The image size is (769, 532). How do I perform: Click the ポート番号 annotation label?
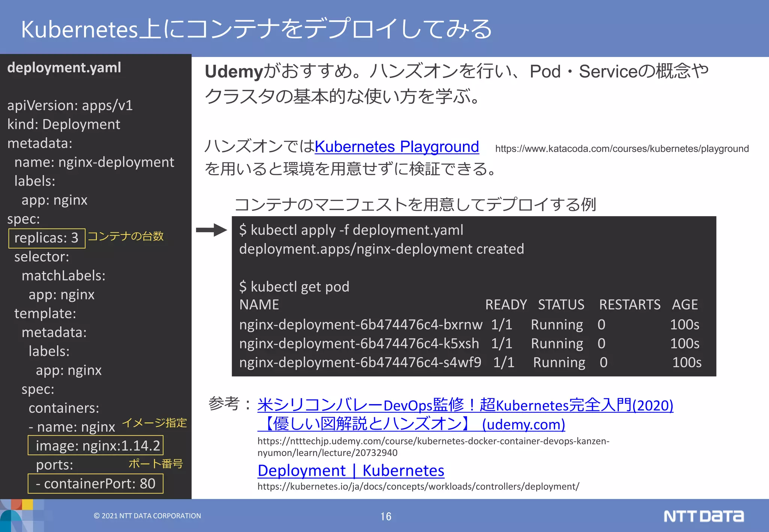click(x=155, y=464)
